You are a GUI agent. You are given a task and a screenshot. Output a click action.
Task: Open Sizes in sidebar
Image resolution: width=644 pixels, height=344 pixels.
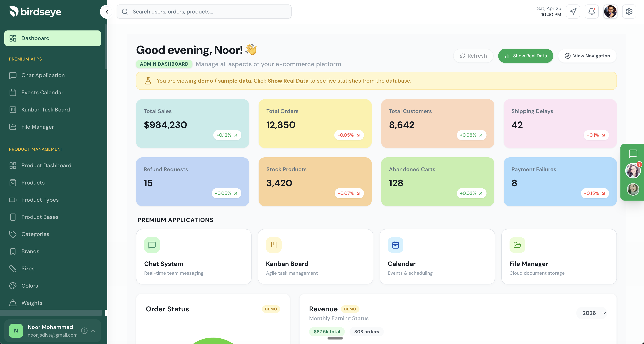pos(52,268)
